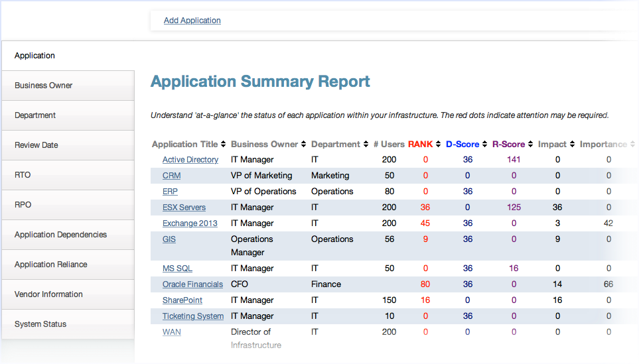639x364 pixels.
Task: Click RANK 45 for Exchange 2013
Action: pyautogui.click(x=425, y=223)
